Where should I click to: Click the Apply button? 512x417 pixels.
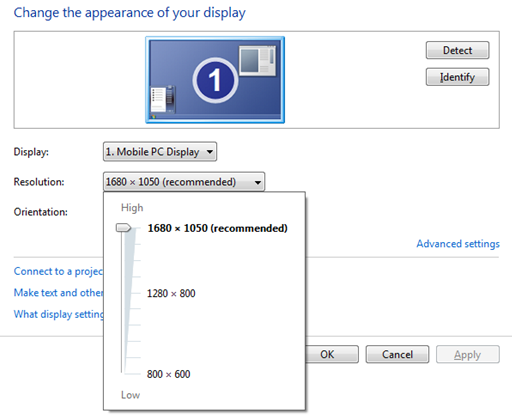click(468, 354)
